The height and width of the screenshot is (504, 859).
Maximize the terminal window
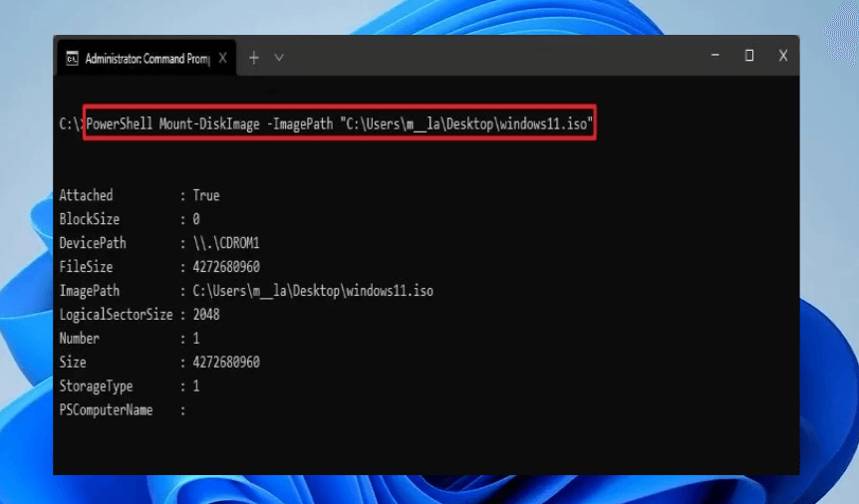(x=749, y=56)
